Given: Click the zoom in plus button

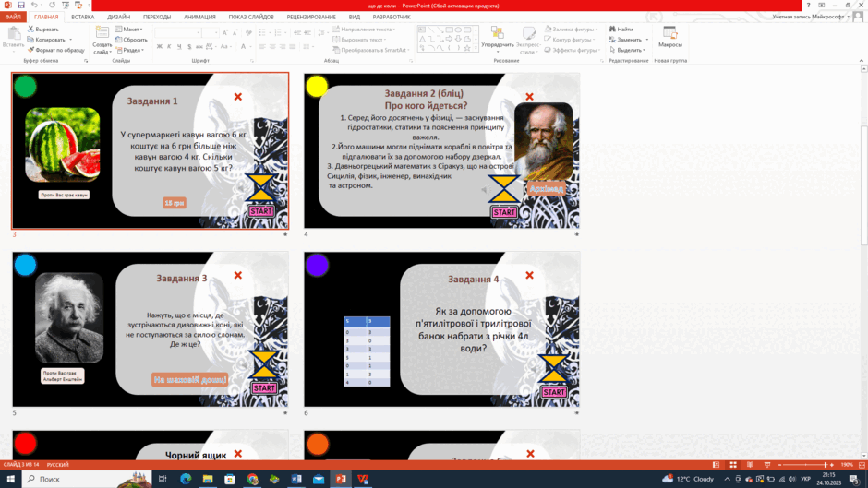Looking at the screenshot, I should [833, 465].
